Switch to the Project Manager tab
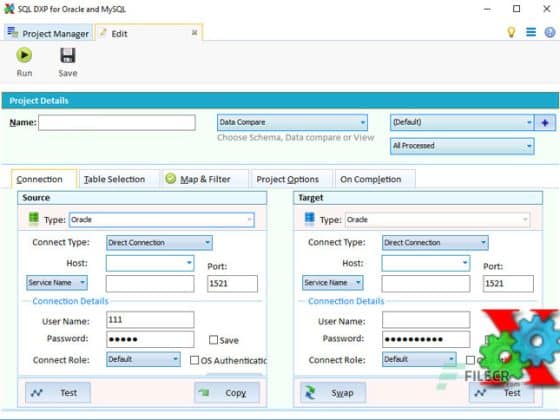Screen dimensions: 560x420 48,33
